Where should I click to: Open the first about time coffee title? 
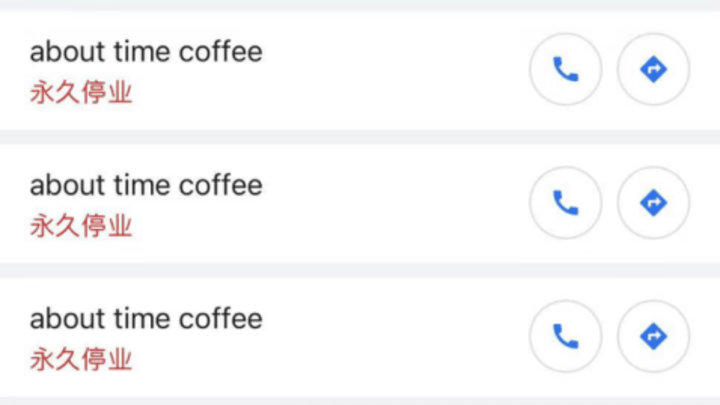click(x=146, y=51)
